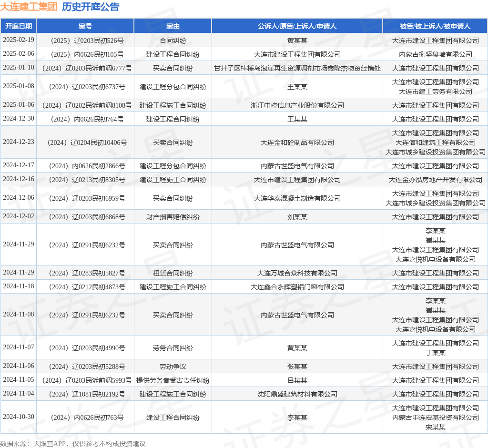Click plaintiff 吕某某
488x448 pixels.
pyautogui.click(x=297, y=380)
